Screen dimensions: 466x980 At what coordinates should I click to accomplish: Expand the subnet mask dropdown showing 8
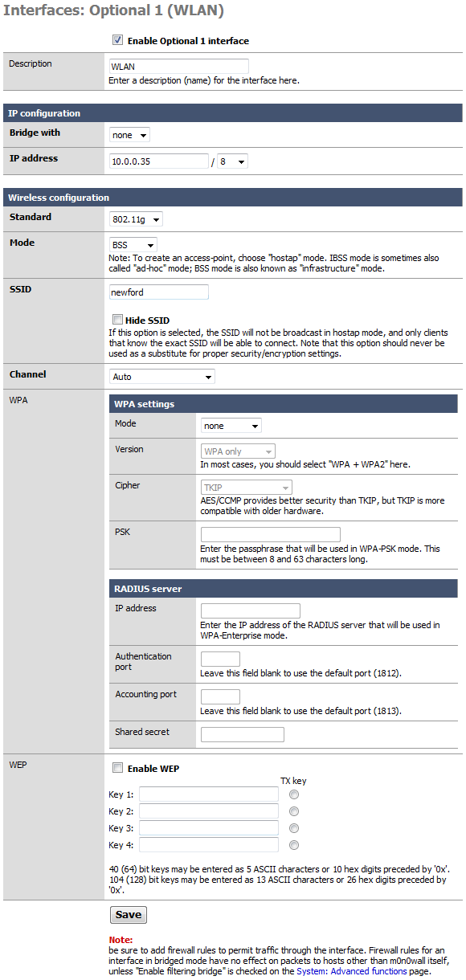pyautogui.click(x=233, y=161)
